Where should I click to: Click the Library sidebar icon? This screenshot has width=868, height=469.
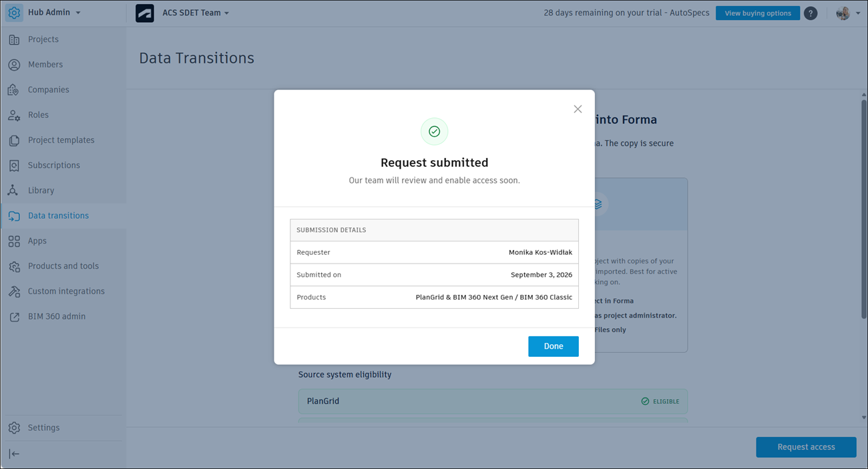(x=14, y=191)
